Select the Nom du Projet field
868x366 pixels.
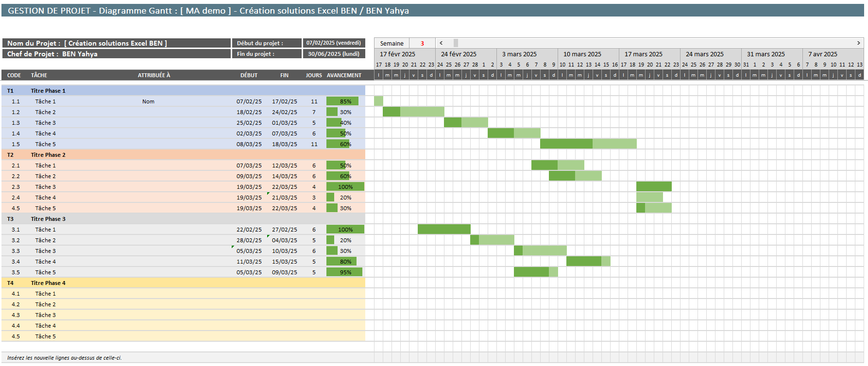pyautogui.click(x=117, y=43)
